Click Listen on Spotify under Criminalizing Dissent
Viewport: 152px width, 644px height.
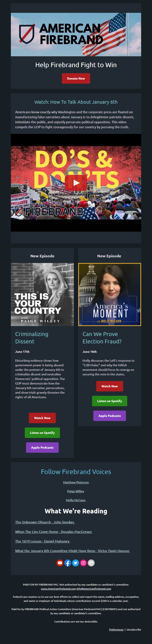pyautogui.click(x=42, y=433)
